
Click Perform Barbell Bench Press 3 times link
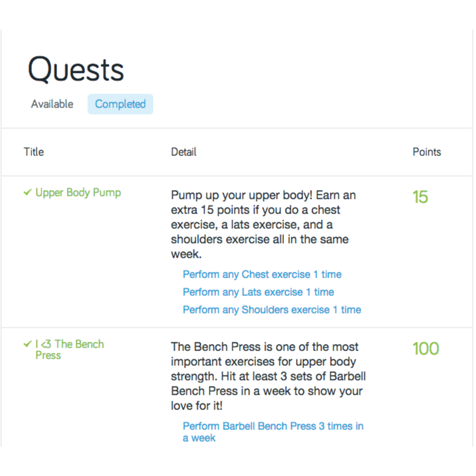click(273, 426)
